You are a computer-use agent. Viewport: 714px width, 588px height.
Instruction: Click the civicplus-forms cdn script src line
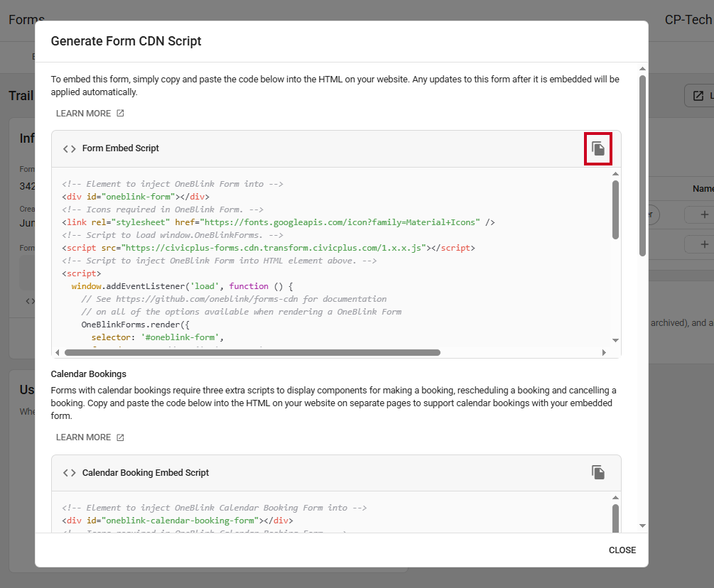269,248
